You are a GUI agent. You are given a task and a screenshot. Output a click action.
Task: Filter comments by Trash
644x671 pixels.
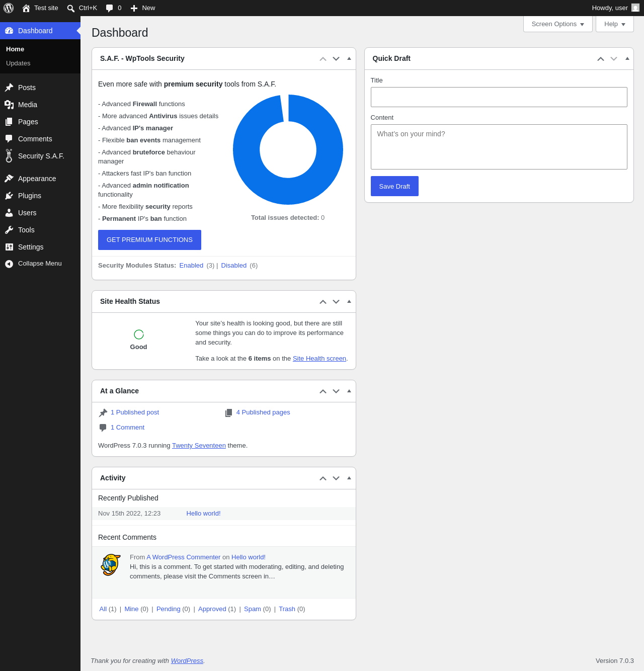[x=287, y=609]
